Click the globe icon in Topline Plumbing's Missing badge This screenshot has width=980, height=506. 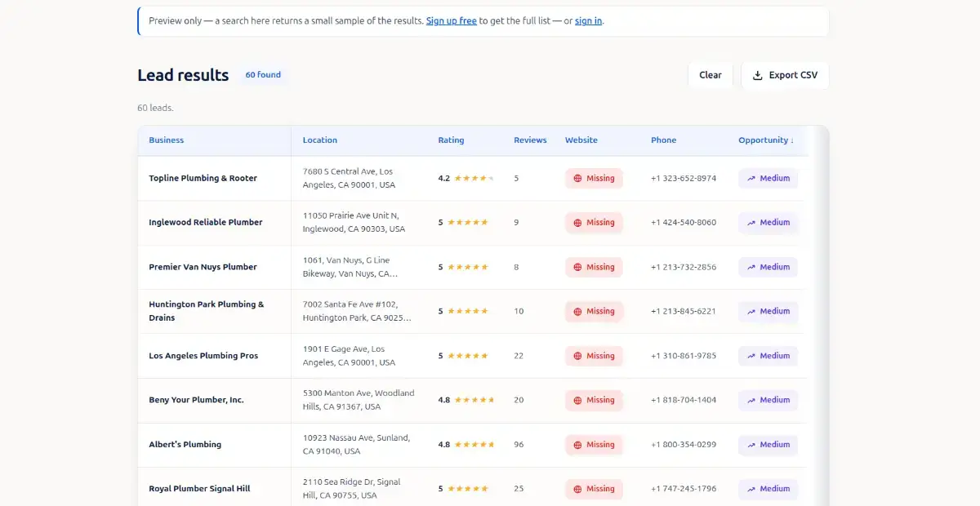[x=577, y=178]
